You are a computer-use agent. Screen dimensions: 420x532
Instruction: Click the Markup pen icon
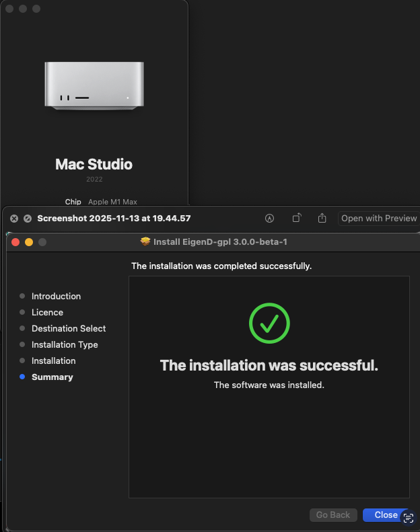click(270, 218)
